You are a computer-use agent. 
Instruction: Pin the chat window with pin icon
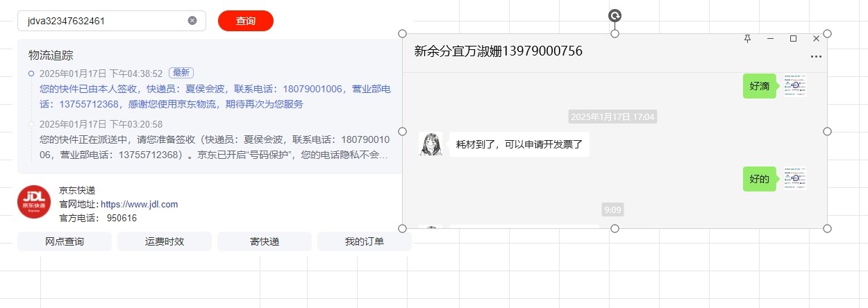pyautogui.click(x=747, y=39)
